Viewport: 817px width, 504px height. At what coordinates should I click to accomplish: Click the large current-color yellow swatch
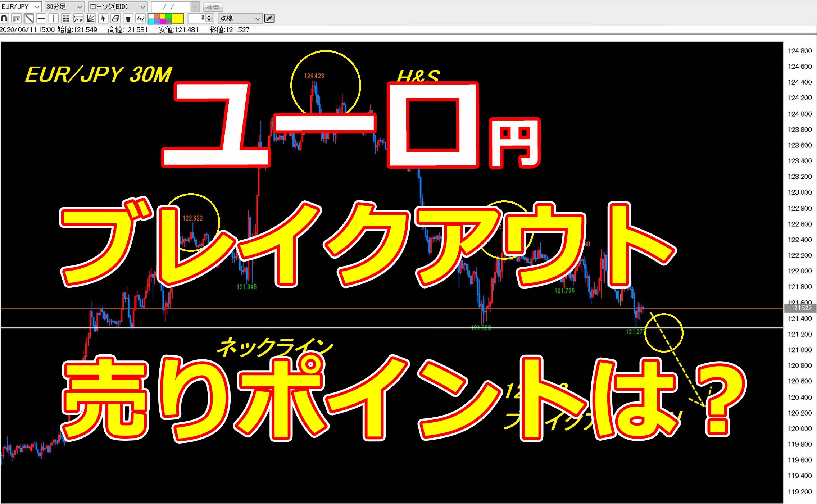click(x=178, y=19)
